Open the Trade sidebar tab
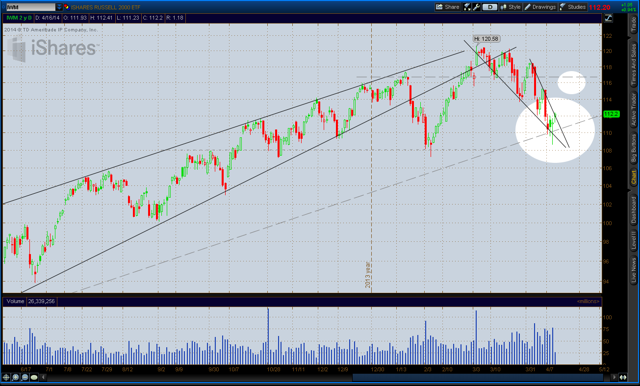The width and height of the screenshot is (640, 386). (633, 25)
